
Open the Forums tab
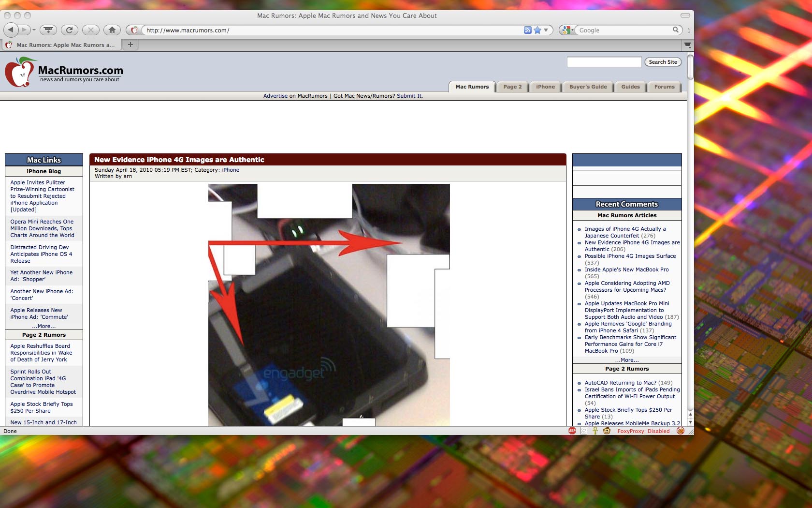[664, 87]
